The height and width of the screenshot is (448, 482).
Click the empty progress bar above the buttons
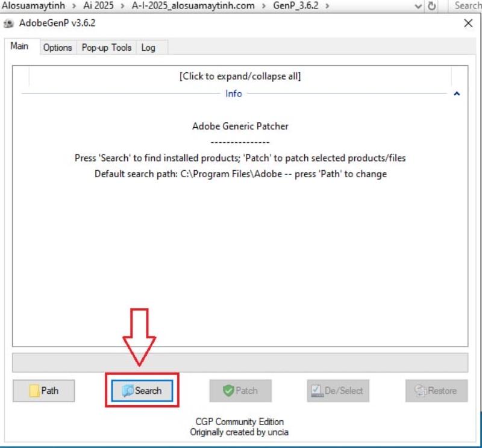point(240,362)
